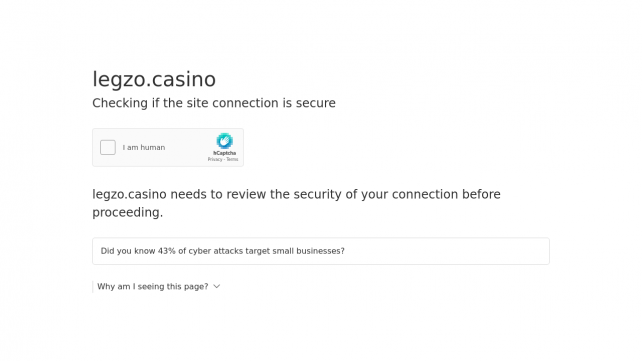Check the "I am human" checkbox

tap(108, 147)
